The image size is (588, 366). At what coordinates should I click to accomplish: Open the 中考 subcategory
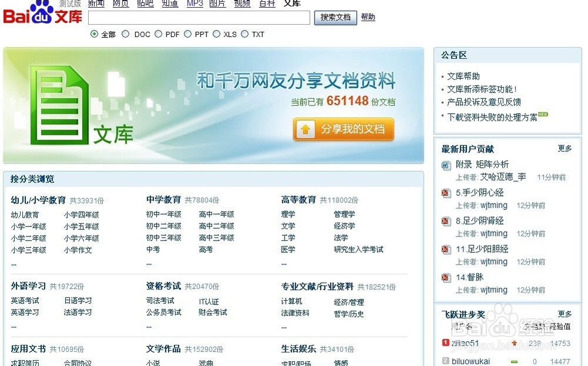(153, 249)
